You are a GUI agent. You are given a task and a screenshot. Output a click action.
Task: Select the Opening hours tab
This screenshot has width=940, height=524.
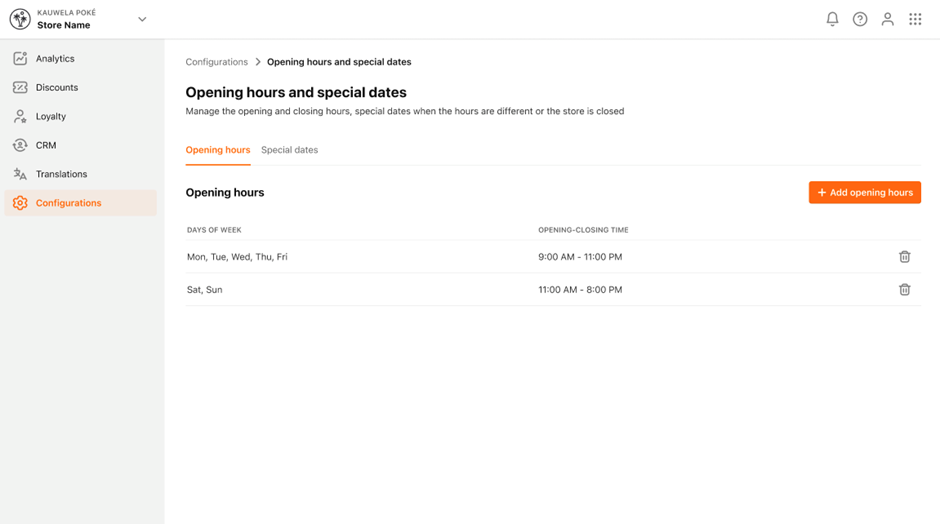(218, 150)
